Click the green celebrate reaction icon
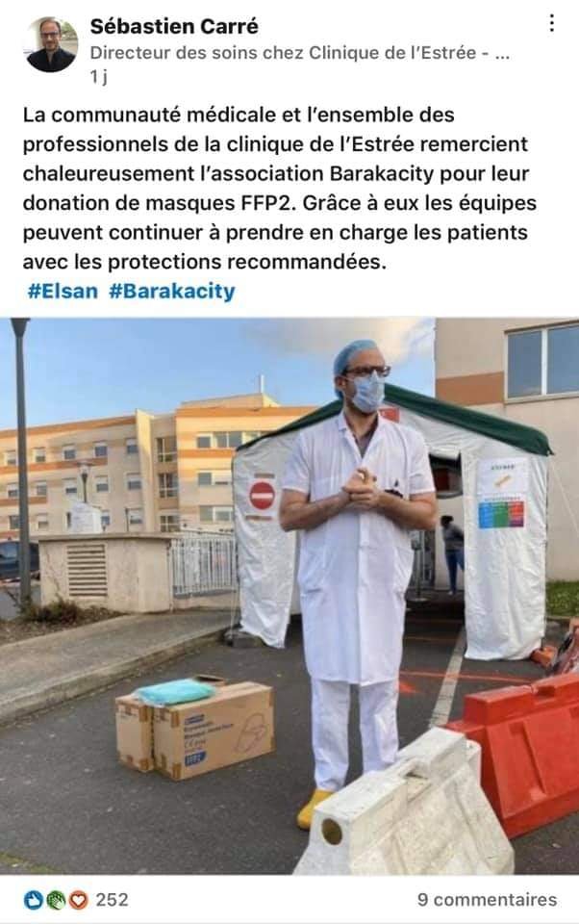This screenshot has height=924, width=579. [x=56, y=900]
